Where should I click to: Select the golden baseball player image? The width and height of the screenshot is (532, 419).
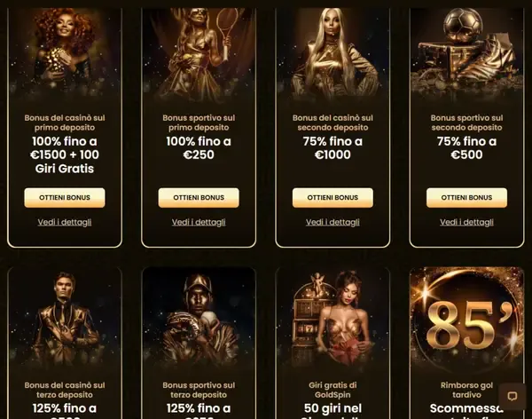199,320
